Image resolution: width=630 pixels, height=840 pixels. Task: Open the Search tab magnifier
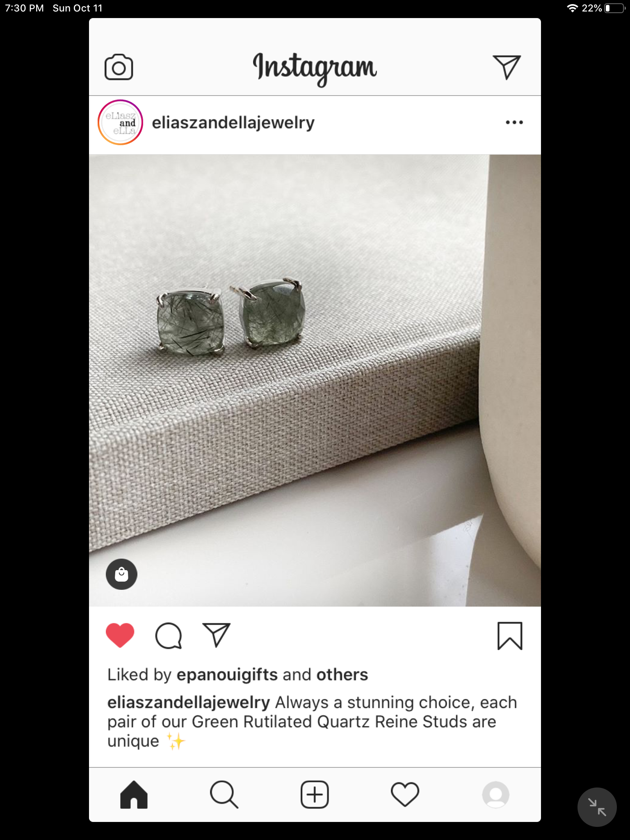tap(224, 794)
